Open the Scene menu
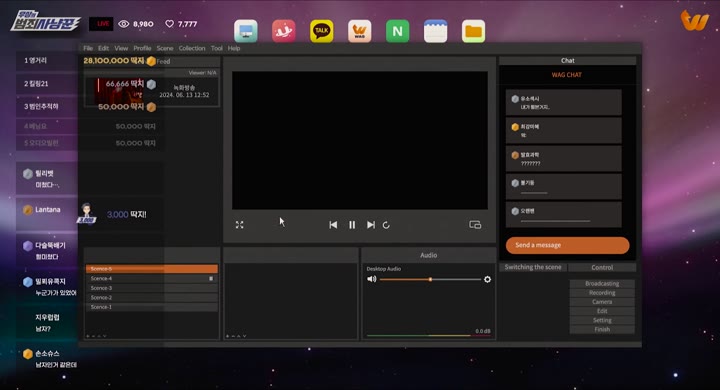720x390 pixels. (165, 48)
